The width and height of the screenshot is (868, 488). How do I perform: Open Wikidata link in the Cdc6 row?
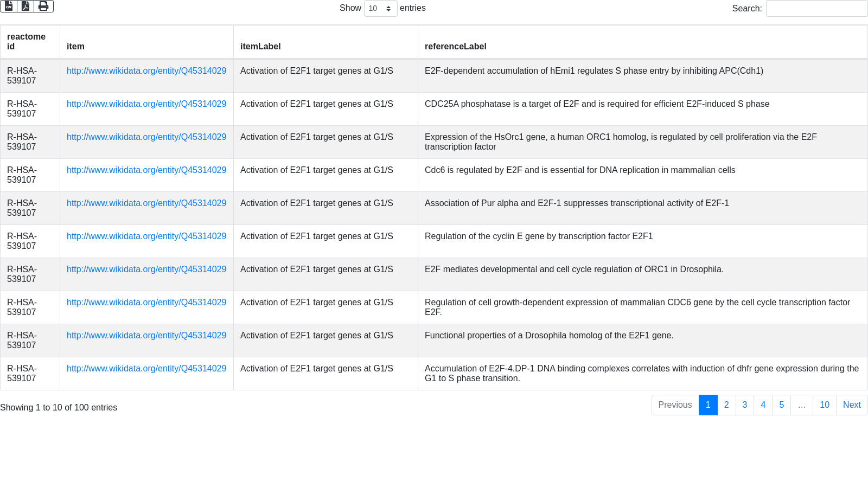point(146,170)
